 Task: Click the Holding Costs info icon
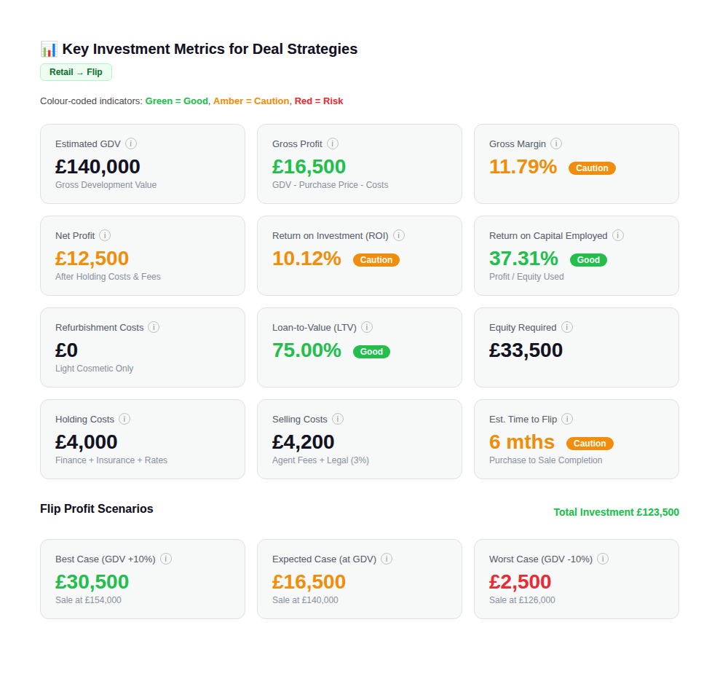[124, 419]
